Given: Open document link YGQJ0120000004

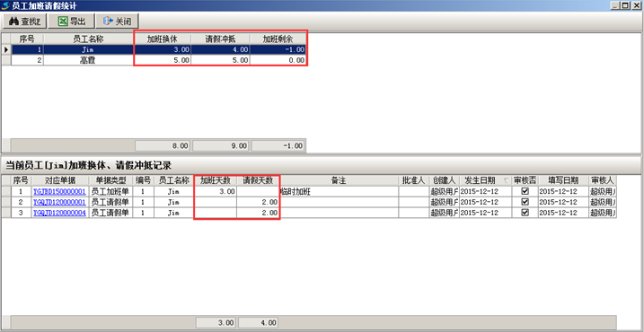Looking at the screenshot, I should coord(59,213).
